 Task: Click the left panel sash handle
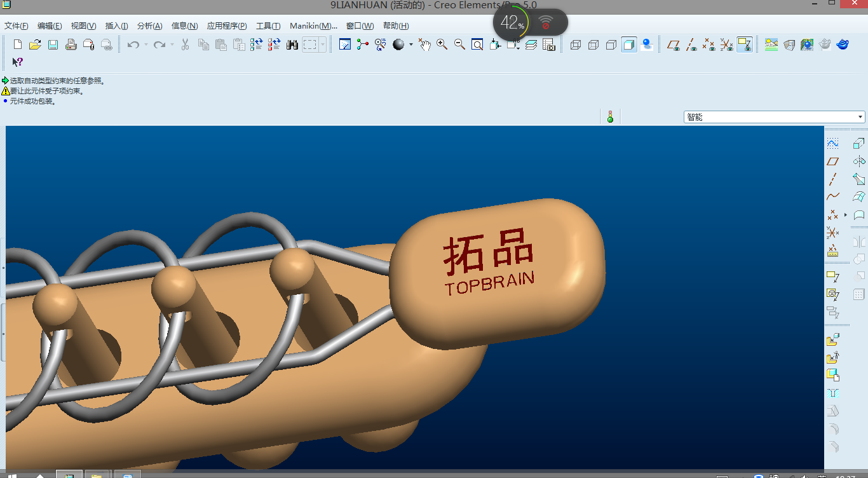3,332
